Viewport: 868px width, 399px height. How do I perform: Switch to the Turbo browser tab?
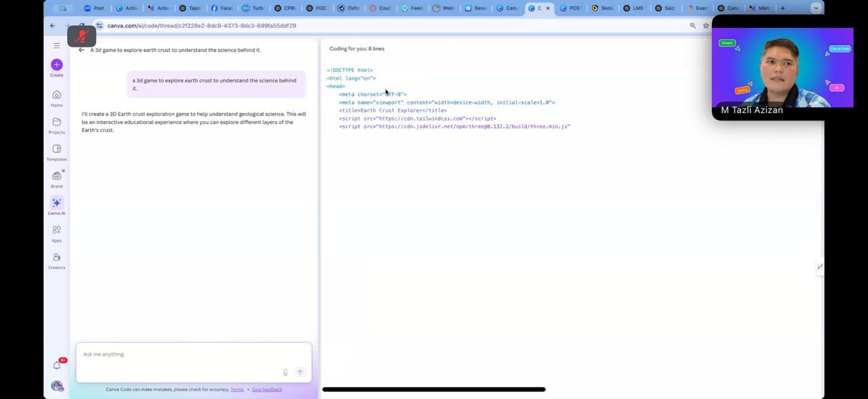pos(254,8)
